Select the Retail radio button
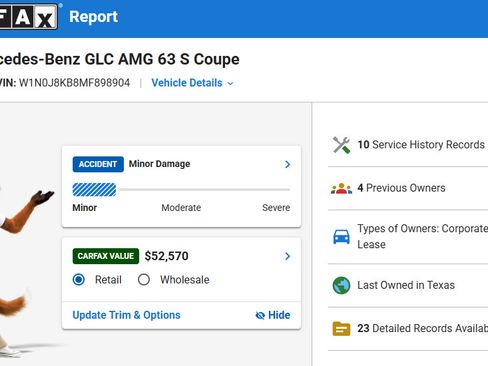The image size is (488, 366). tap(79, 280)
